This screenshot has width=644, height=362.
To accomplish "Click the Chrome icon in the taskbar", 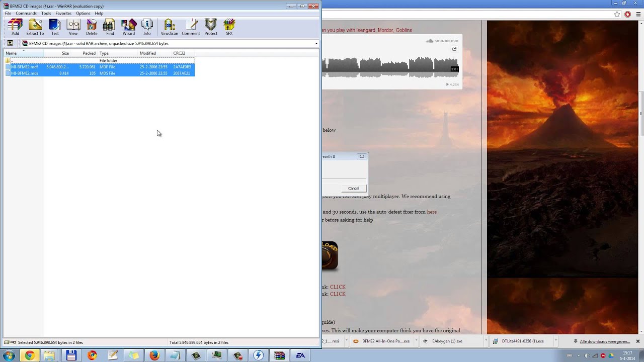I will click(30, 355).
